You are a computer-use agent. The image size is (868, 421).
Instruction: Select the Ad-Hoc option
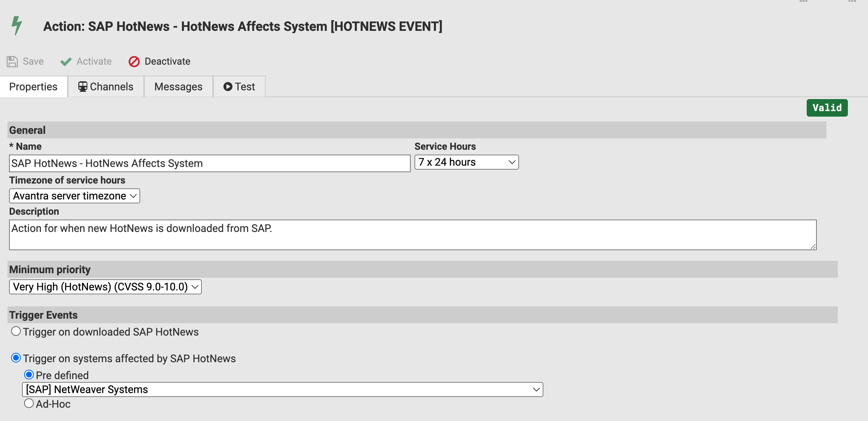pyautogui.click(x=29, y=403)
